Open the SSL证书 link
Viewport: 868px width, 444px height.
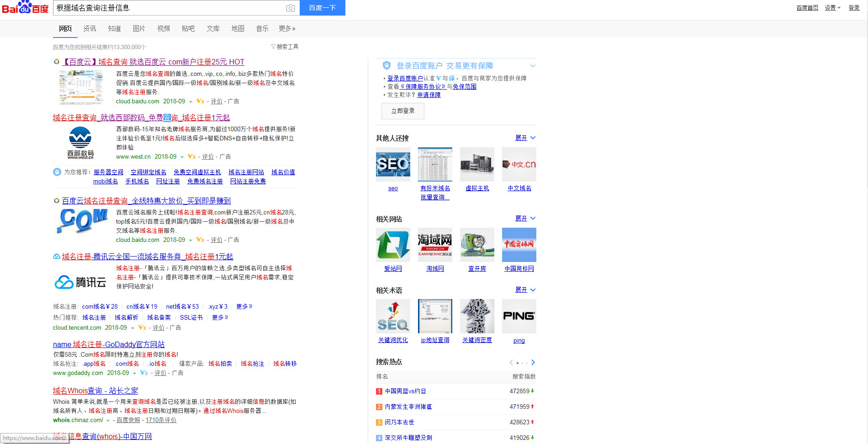[191, 317]
